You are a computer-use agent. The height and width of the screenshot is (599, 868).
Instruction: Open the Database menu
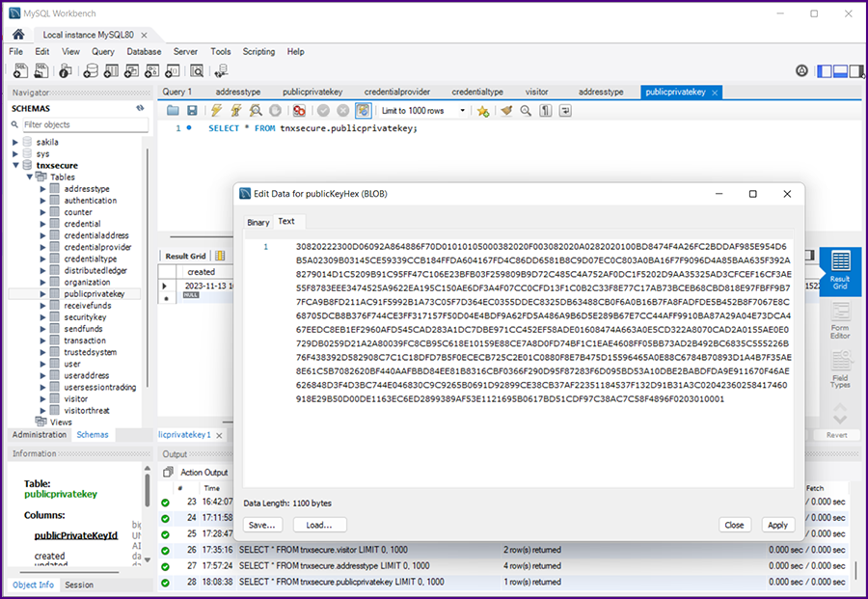(x=144, y=51)
